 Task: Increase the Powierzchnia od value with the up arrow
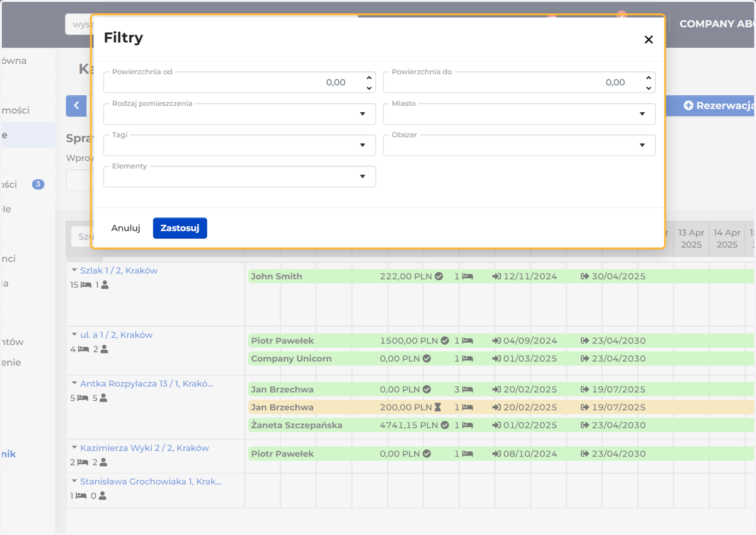pos(369,78)
